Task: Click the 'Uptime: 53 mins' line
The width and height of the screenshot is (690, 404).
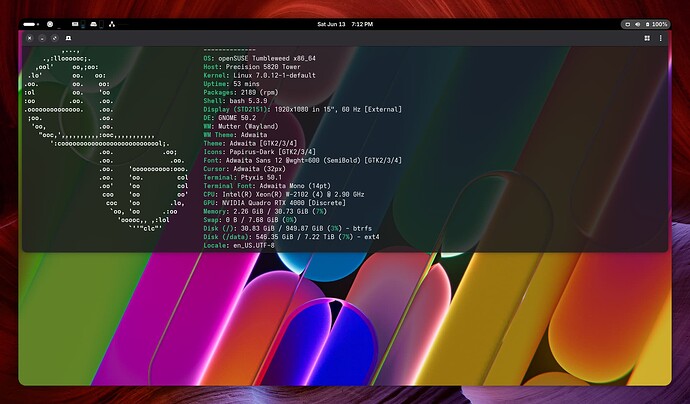Action: point(231,84)
